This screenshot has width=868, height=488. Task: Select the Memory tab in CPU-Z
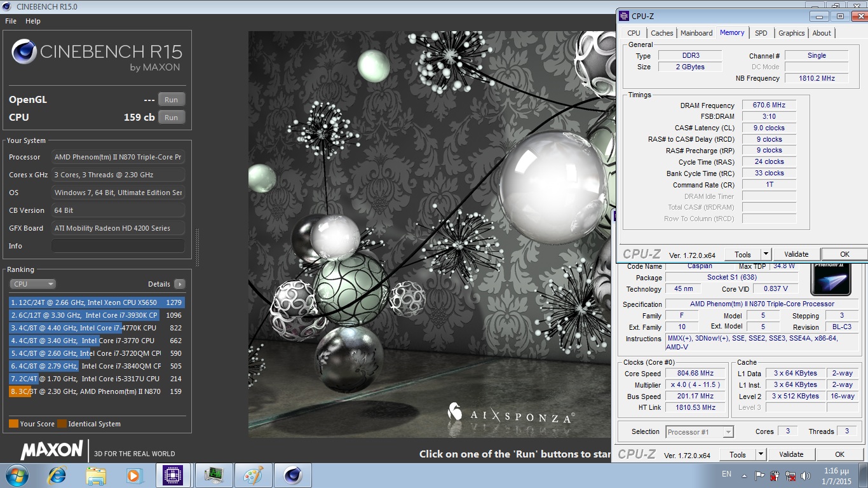click(732, 32)
